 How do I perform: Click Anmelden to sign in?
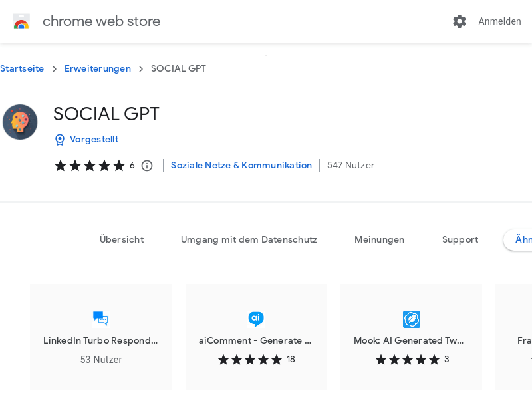(x=499, y=21)
